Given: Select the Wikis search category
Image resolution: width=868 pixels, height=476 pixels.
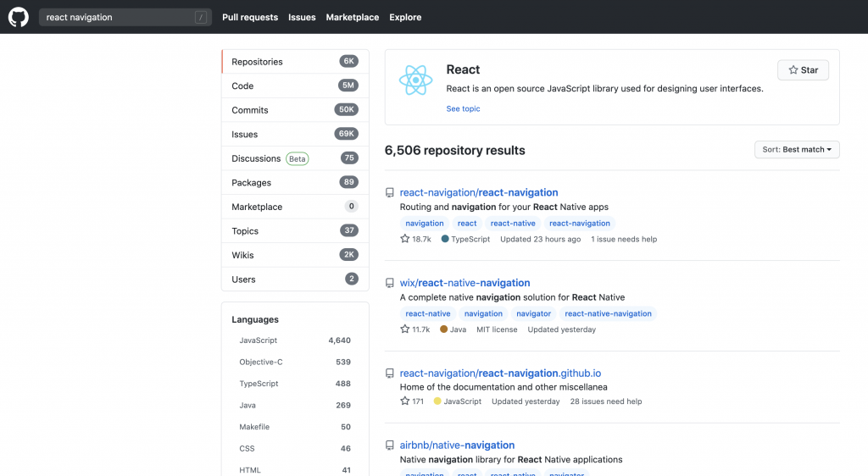Looking at the screenshot, I should pyautogui.click(x=295, y=255).
